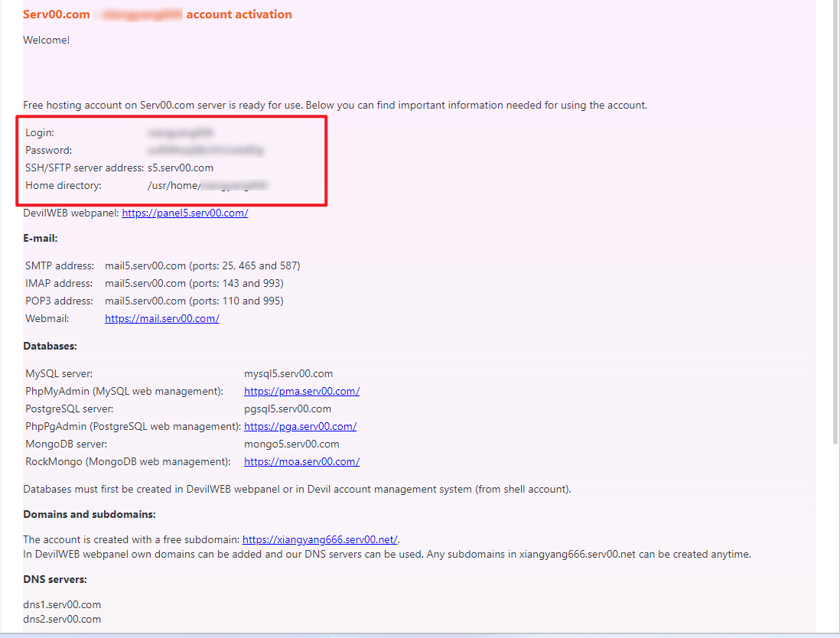Click the 'Domains and subdomains:' heading
The width and height of the screenshot is (840, 638).
tap(90, 514)
